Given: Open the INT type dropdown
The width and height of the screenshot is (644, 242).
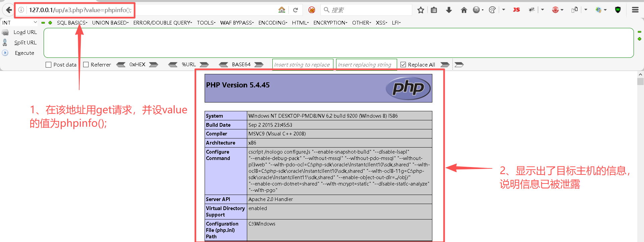Looking at the screenshot, I should point(19,23).
